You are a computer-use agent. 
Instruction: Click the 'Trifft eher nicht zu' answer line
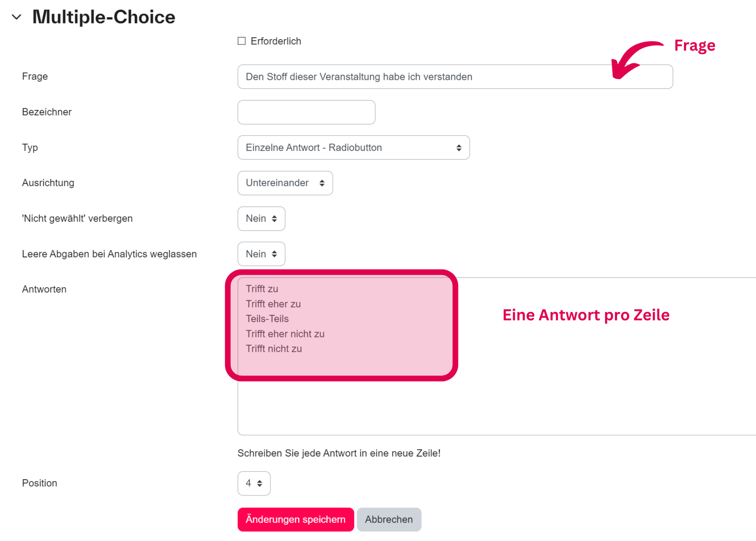(x=285, y=334)
